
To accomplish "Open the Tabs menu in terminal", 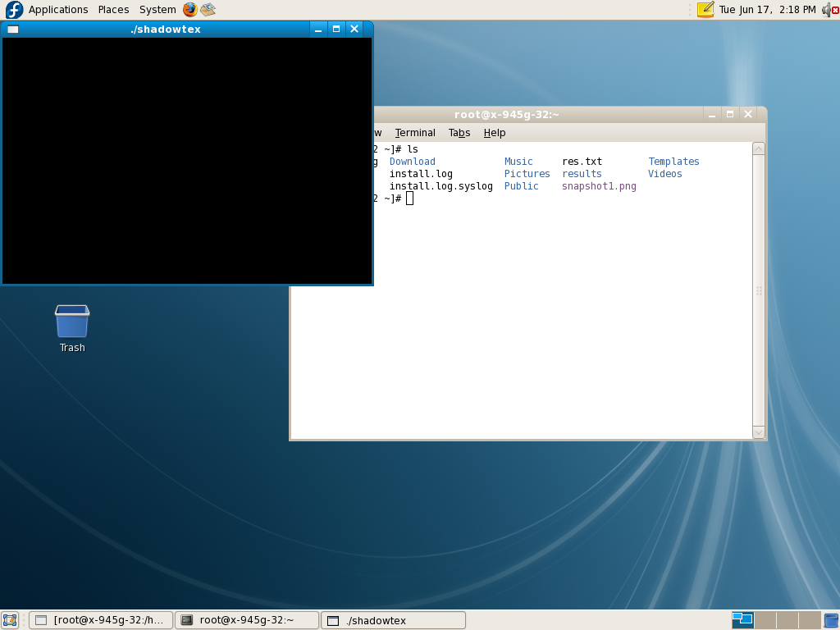I will 459,133.
